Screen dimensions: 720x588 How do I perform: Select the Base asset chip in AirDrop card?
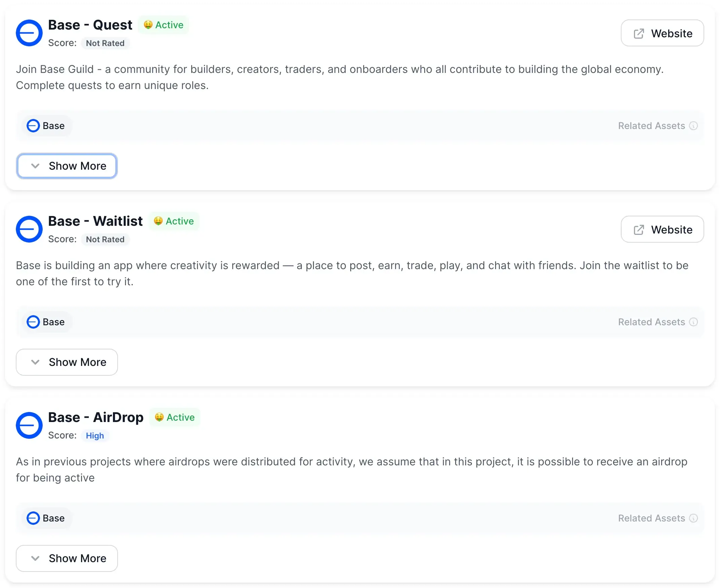[x=46, y=518]
